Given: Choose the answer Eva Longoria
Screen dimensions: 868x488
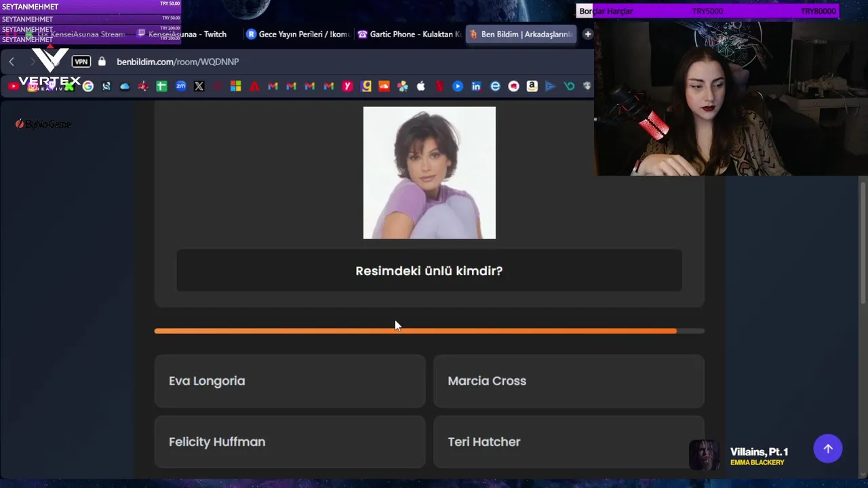Looking at the screenshot, I should (290, 381).
